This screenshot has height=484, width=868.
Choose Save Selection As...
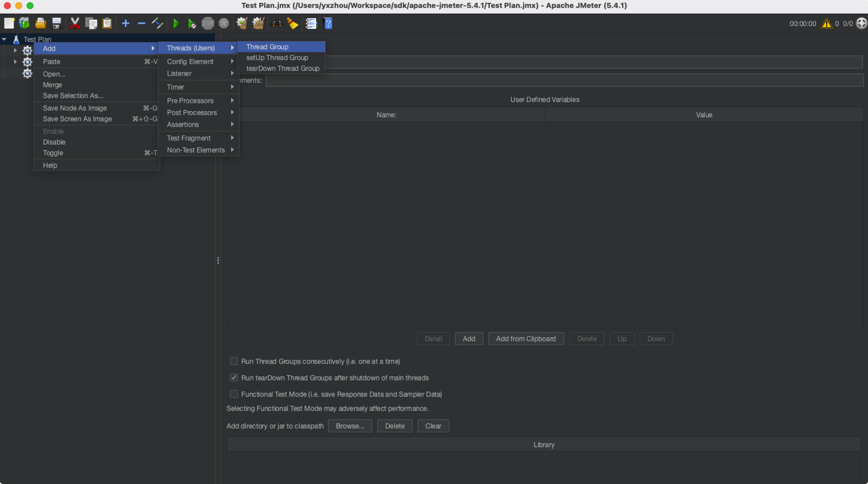tap(97, 95)
